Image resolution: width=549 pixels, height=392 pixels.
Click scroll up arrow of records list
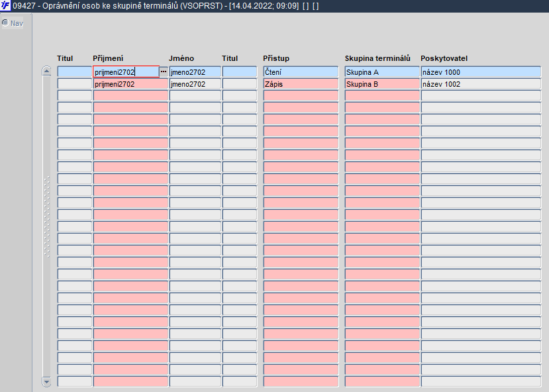pos(46,71)
